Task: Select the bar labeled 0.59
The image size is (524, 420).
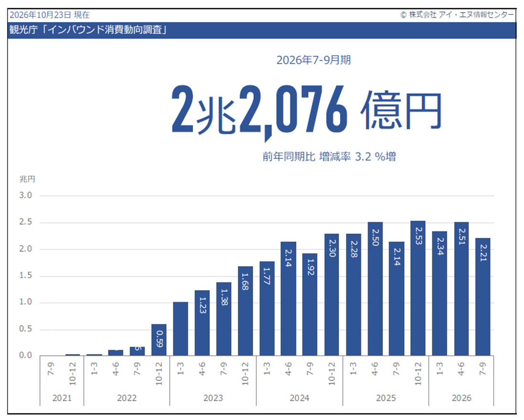Action: (159, 340)
